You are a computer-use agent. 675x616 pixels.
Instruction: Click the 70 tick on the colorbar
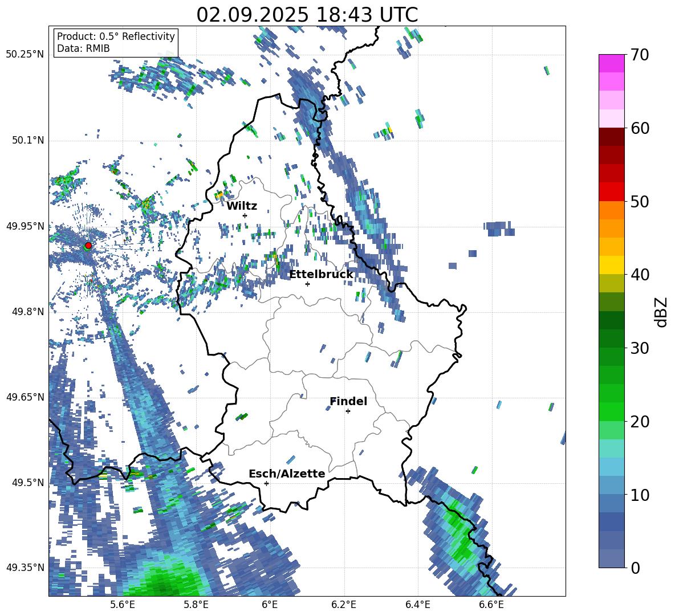[x=640, y=55]
